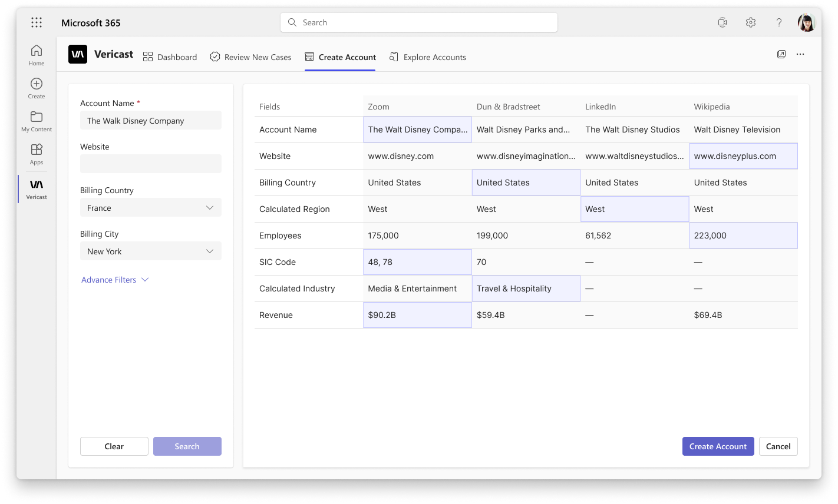Select the 175,000 employees cell
The height and width of the screenshot is (504, 838).
coord(417,236)
